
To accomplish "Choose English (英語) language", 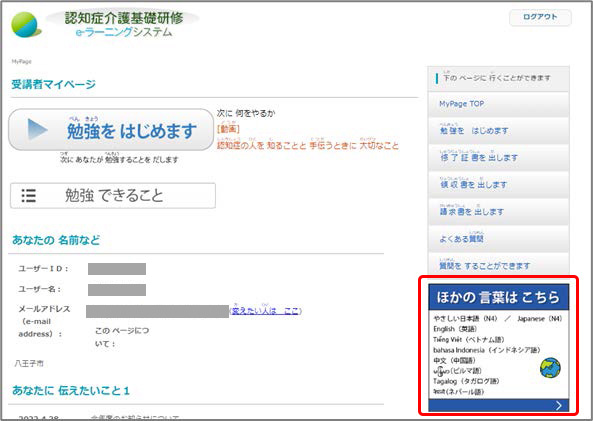I will [455, 329].
